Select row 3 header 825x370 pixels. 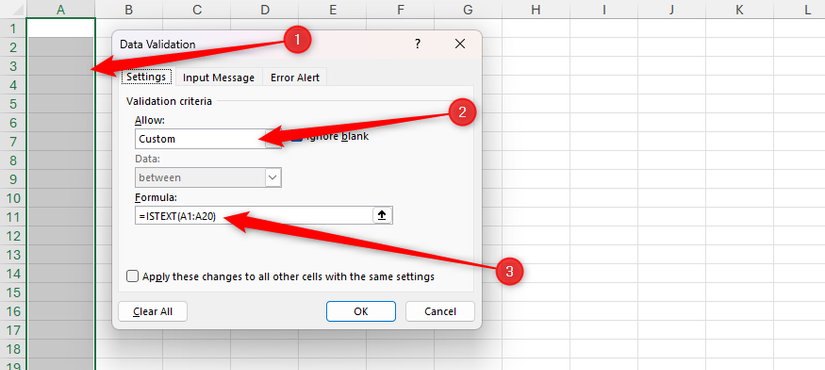(13, 66)
